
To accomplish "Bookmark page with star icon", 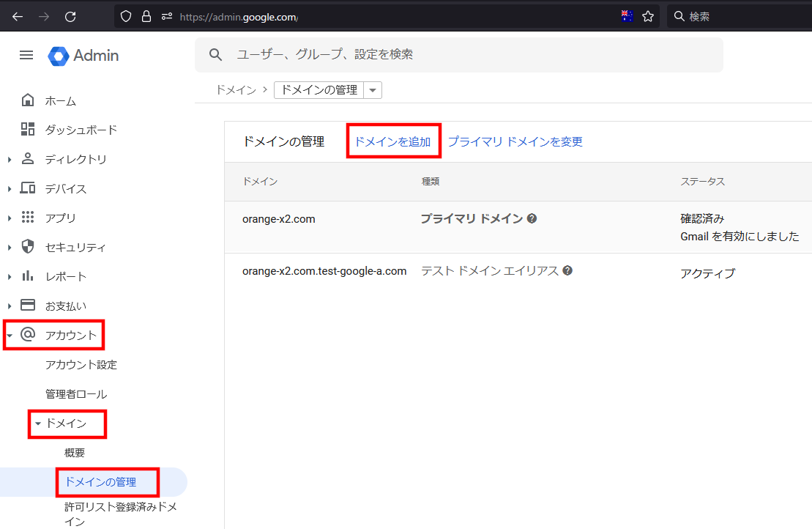I will click(x=648, y=16).
